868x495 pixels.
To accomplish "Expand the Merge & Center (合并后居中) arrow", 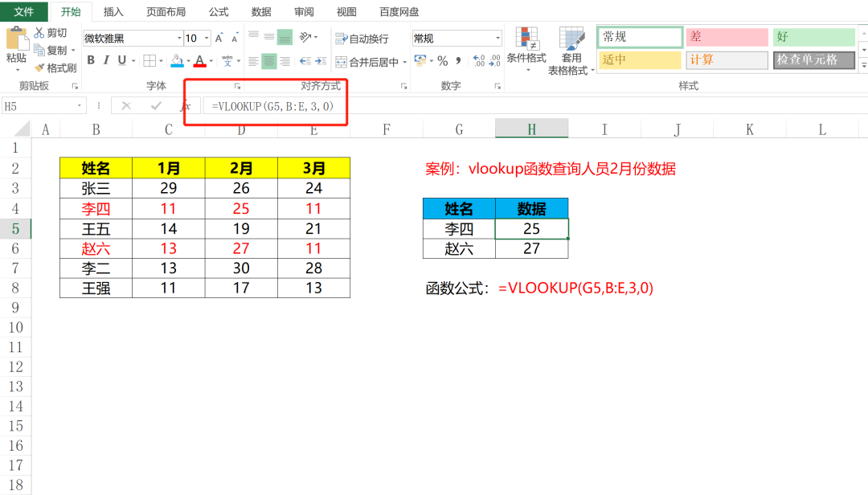I will 404,61.
